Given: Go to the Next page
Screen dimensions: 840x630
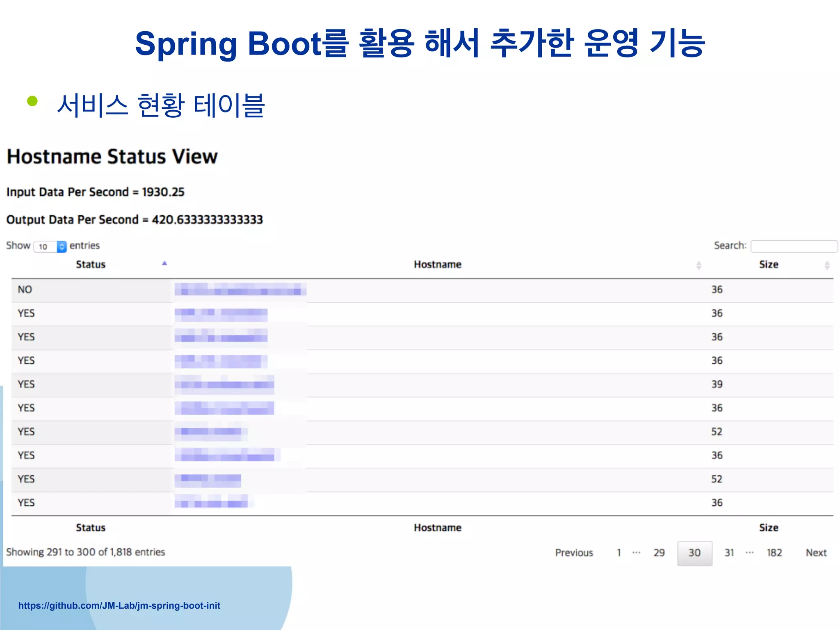Looking at the screenshot, I should coord(816,553).
